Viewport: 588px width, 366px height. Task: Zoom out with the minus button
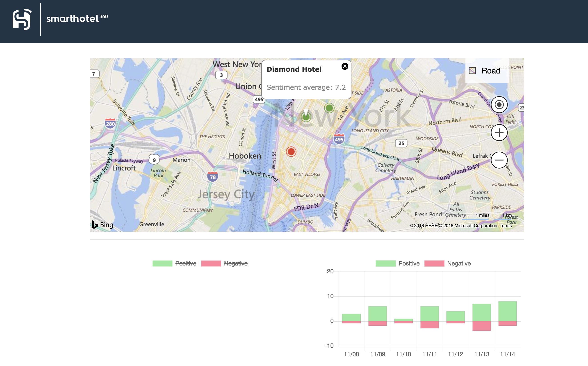coord(499,160)
